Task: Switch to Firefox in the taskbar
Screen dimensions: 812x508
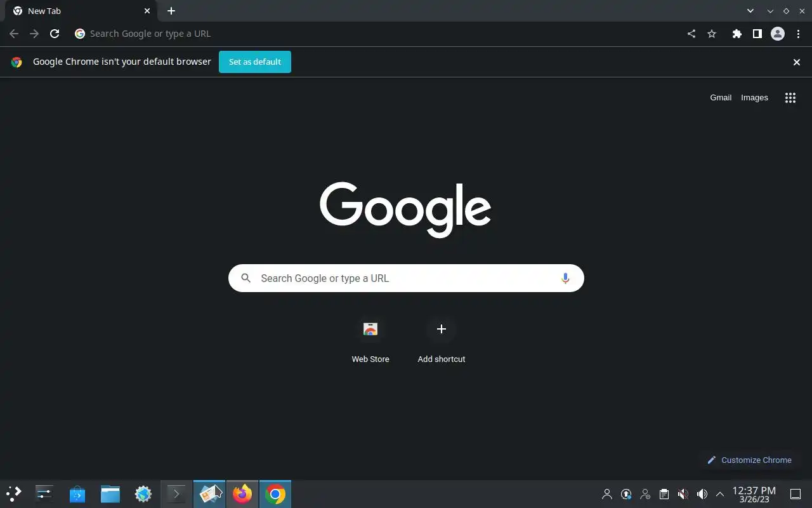Action: (x=242, y=494)
